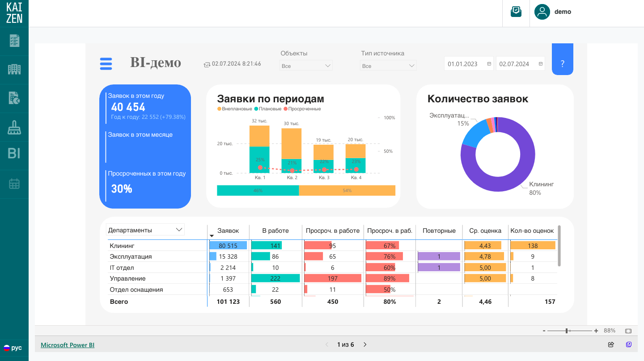
Task: Open the document with clock sidebar icon
Action: (x=14, y=98)
